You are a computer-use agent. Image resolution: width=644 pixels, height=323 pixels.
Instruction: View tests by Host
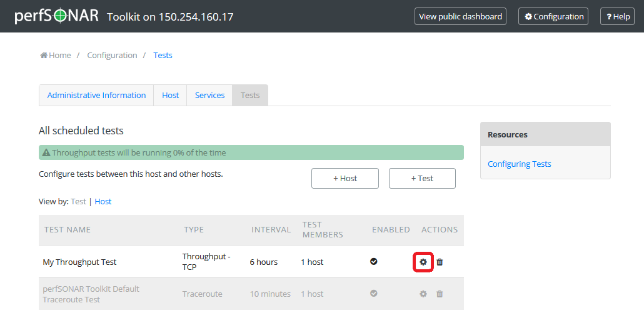point(103,202)
